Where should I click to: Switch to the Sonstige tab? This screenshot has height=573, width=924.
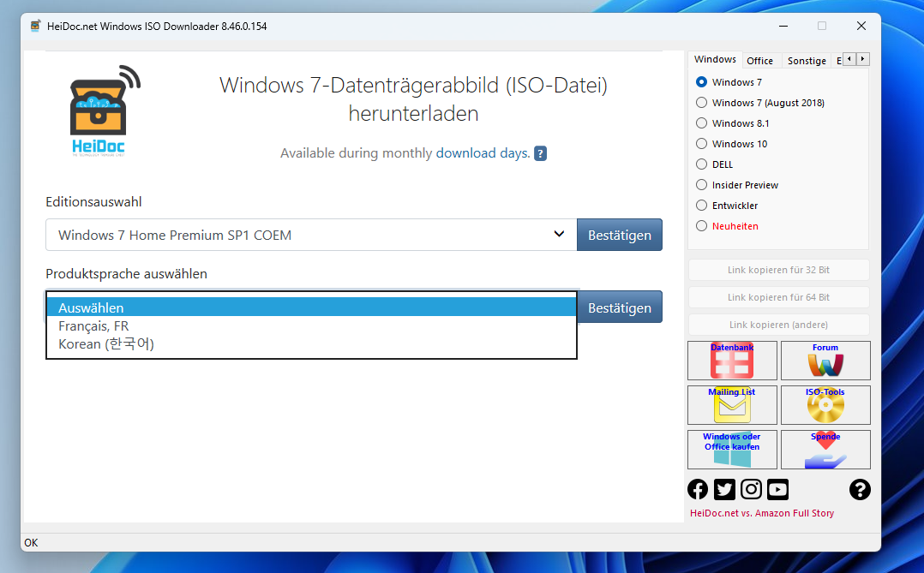(x=807, y=61)
